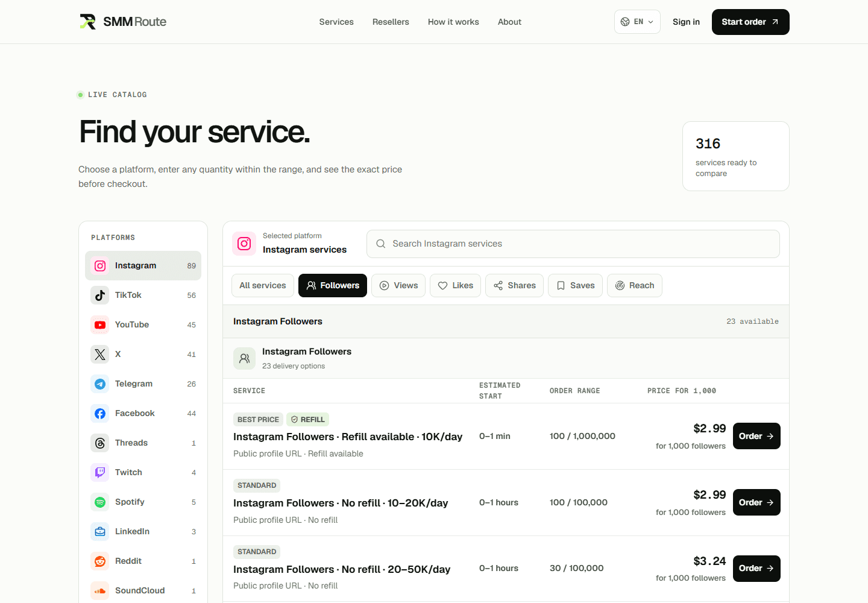Switch to the Shares filter tab
This screenshot has width=868, height=603.
point(514,286)
